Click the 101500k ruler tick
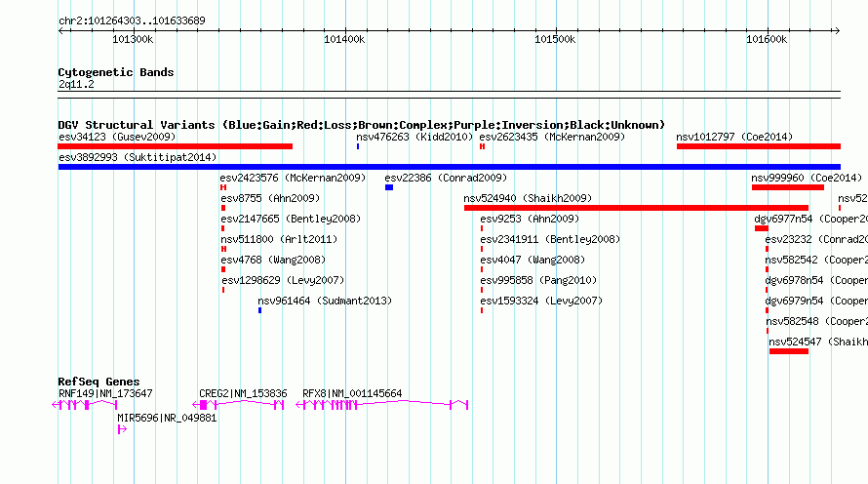 click(x=555, y=39)
